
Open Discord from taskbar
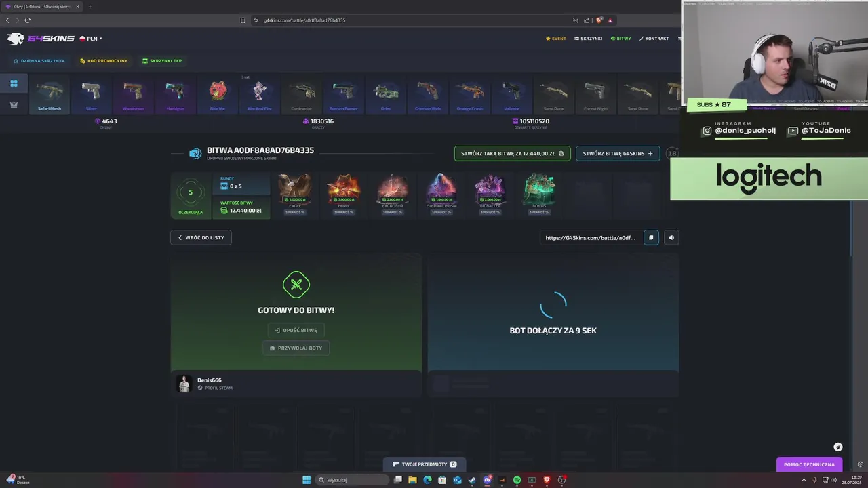pos(487,480)
